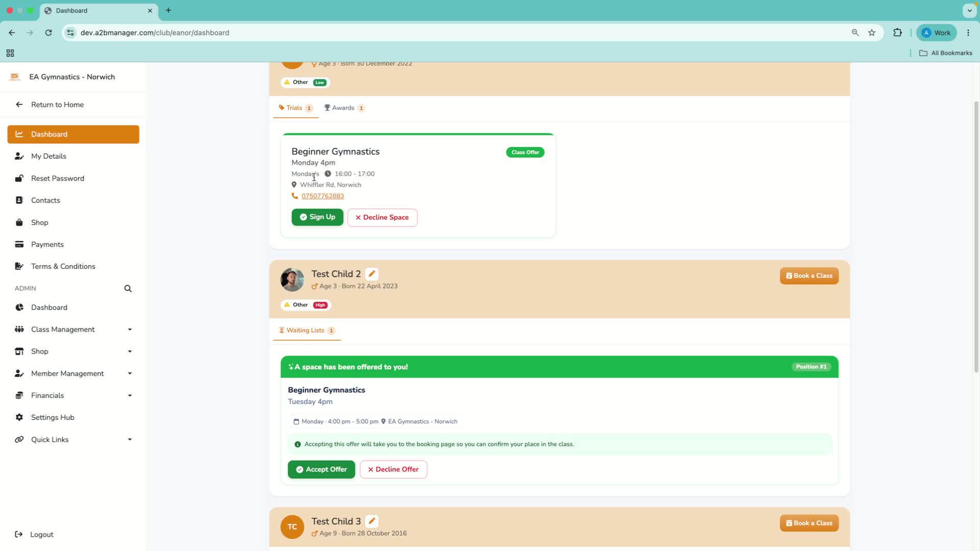Screen dimensions: 980x551
Task: Click the EA Gymnastics club logo
Action: pyautogui.click(x=15, y=77)
